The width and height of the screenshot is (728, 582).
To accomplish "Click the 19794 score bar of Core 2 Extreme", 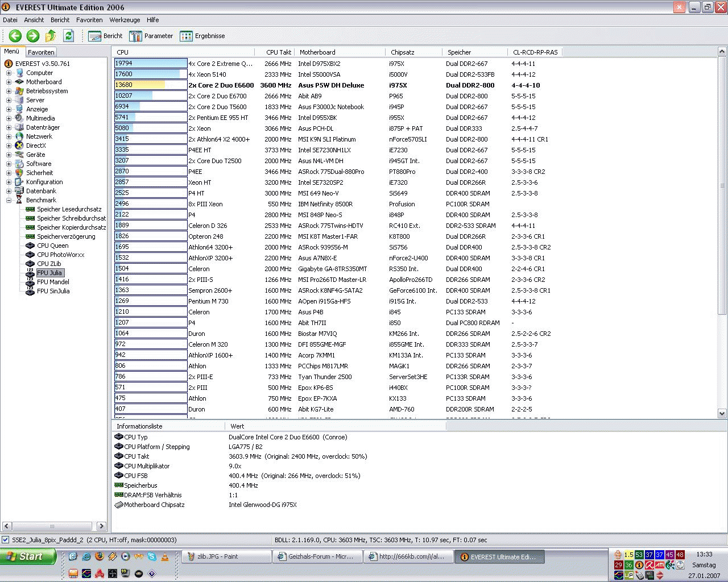I will [151, 64].
